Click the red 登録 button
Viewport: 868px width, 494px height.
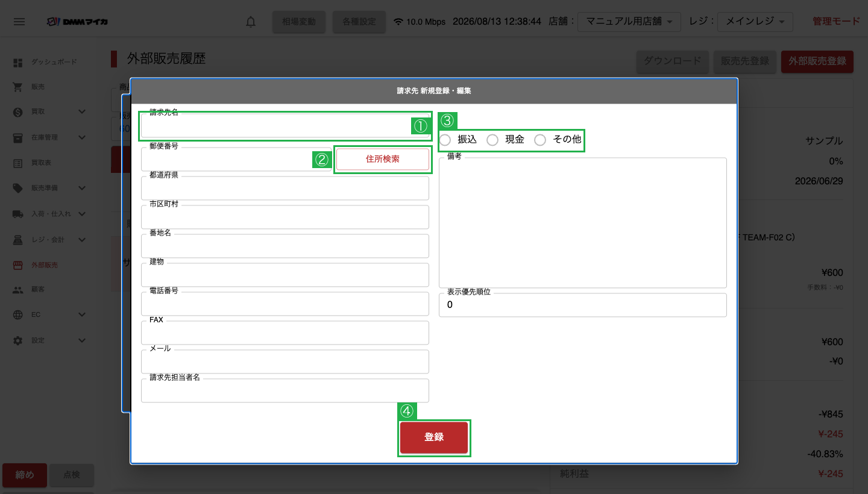(434, 437)
